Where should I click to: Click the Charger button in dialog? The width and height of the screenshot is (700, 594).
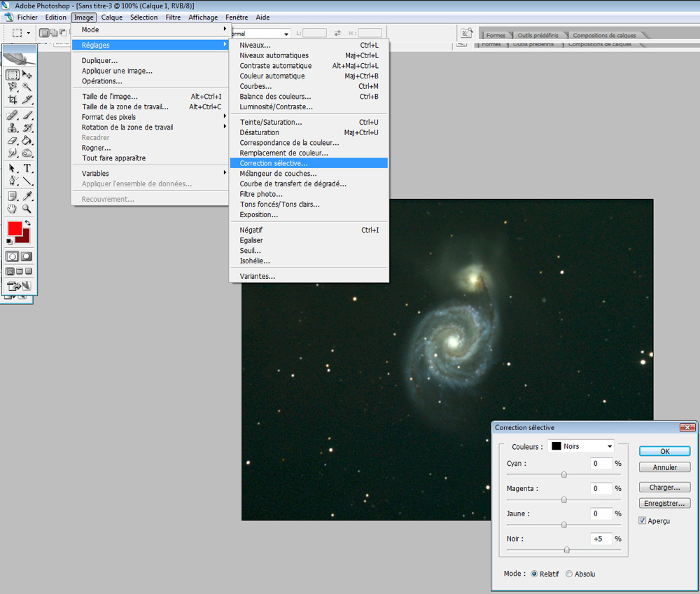[664, 487]
